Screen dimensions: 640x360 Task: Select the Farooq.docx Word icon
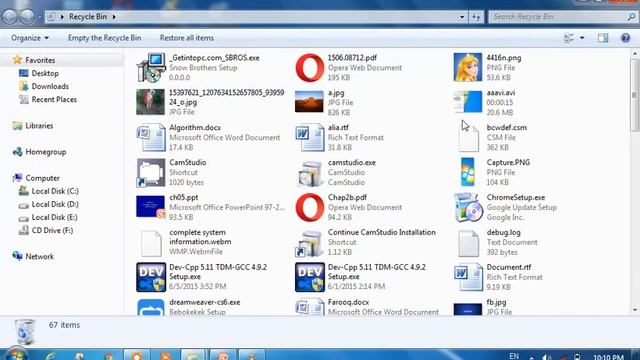coord(310,307)
